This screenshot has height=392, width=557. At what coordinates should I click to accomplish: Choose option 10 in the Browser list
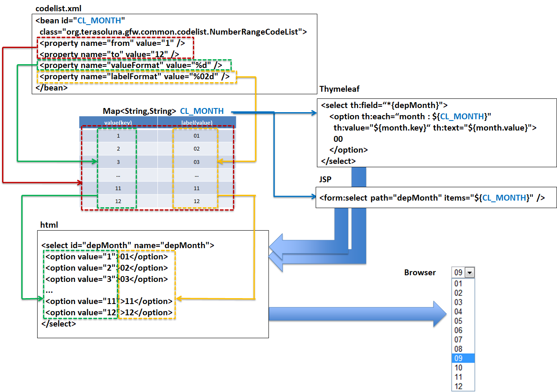(x=458, y=368)
